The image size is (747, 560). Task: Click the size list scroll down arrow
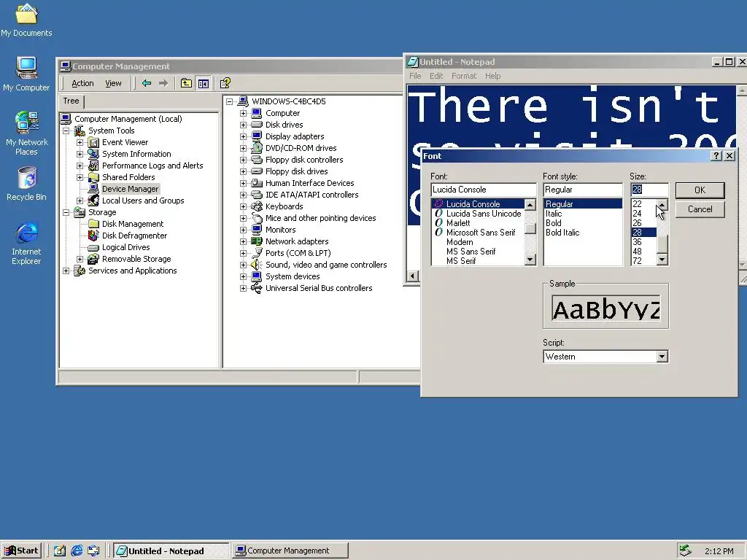[662, 260]
